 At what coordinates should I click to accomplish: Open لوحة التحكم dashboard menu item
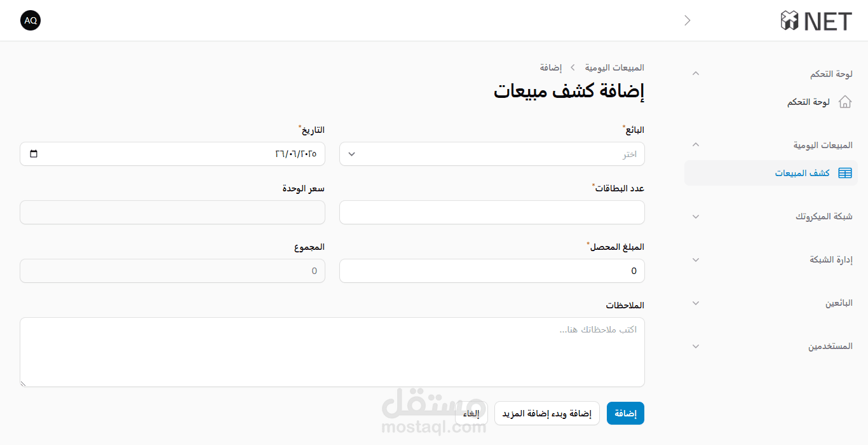(x=771, y=102)
